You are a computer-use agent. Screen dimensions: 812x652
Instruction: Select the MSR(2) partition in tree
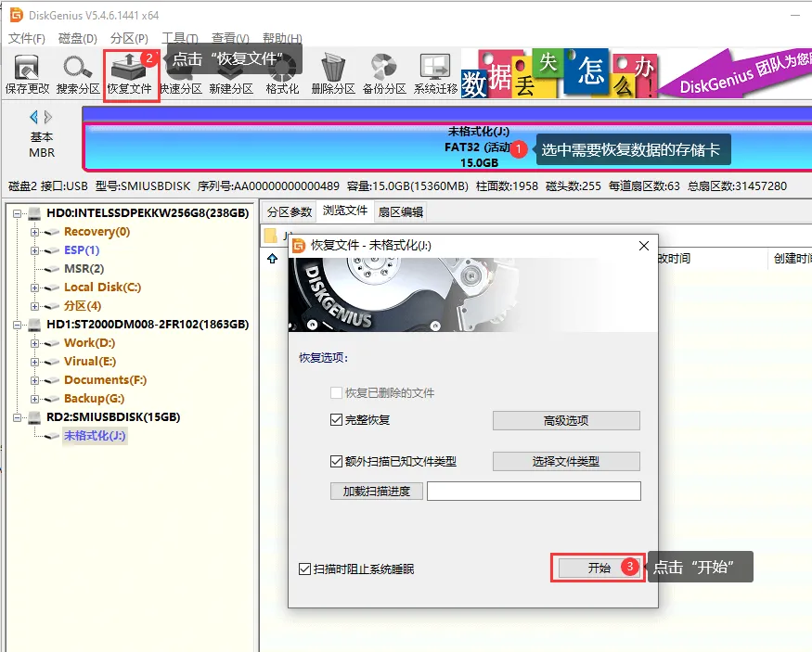click(x=84, y=269)
